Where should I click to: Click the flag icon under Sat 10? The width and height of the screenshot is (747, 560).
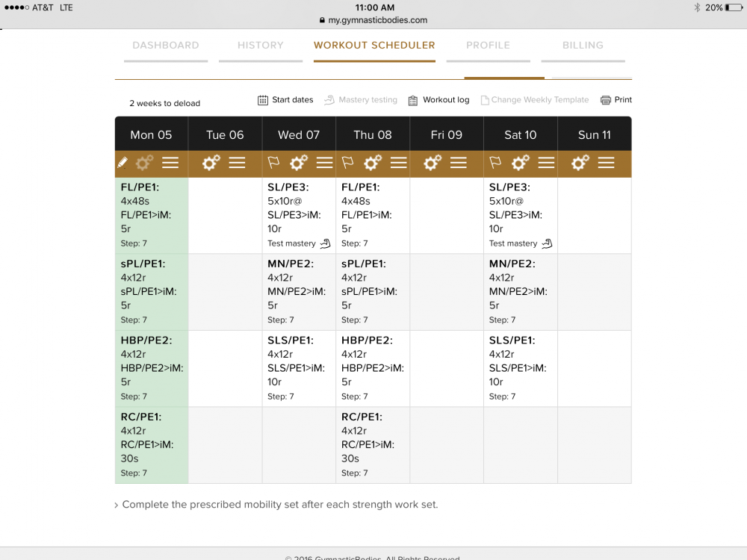coord(495,163)
